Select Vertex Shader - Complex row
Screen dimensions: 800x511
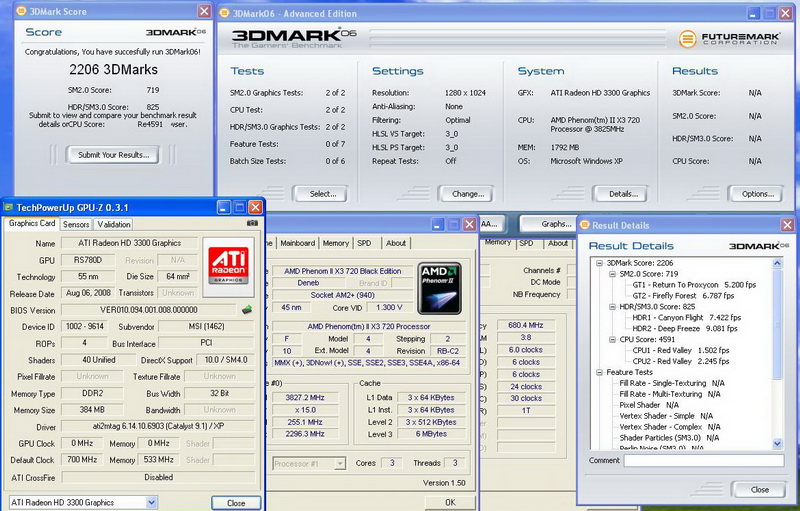click(670, 427)
